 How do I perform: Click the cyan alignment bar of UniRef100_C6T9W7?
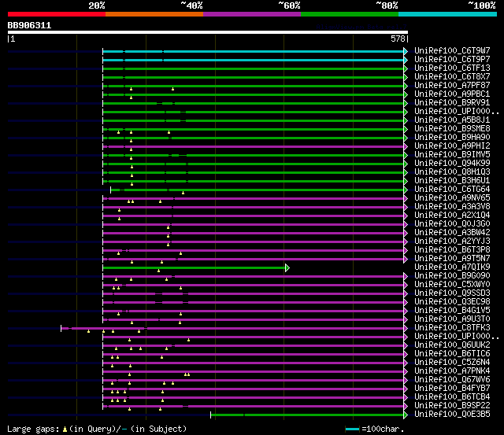pos(254,51)
